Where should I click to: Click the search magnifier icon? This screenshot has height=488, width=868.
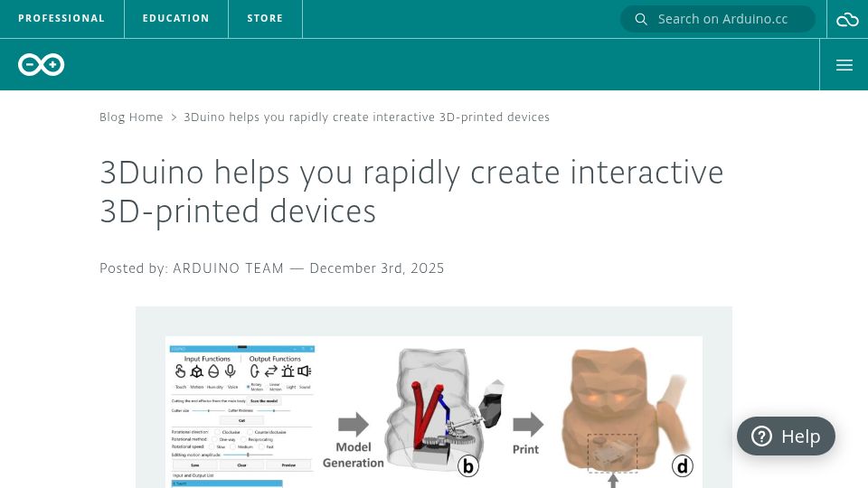(x=640, y=19)
